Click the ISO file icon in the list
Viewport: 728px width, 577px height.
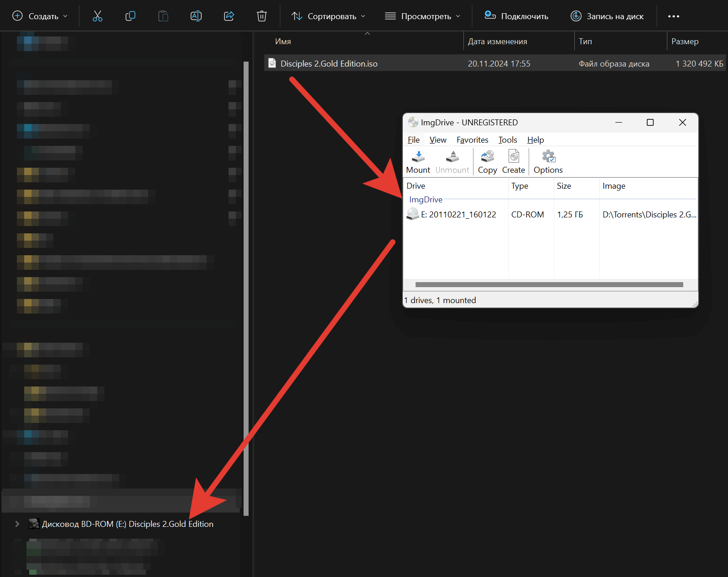tap(272, 63)
